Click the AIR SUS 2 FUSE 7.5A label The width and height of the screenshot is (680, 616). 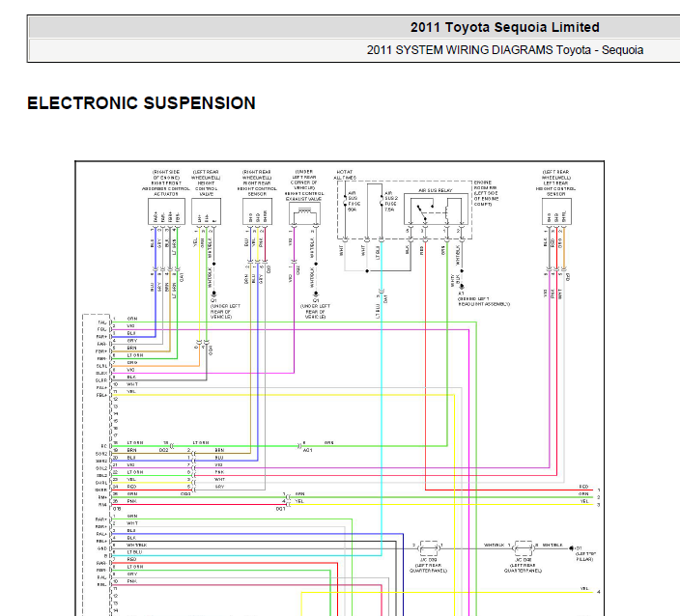tap(391, 201)
